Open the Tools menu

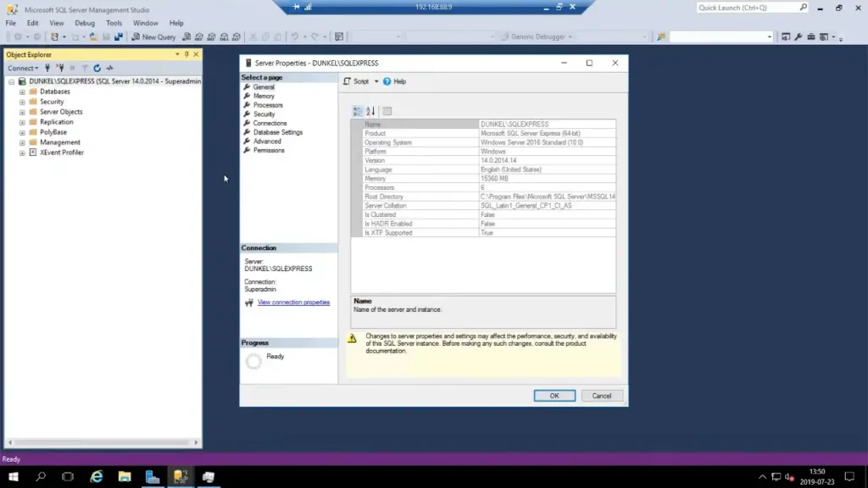point(114,23)
